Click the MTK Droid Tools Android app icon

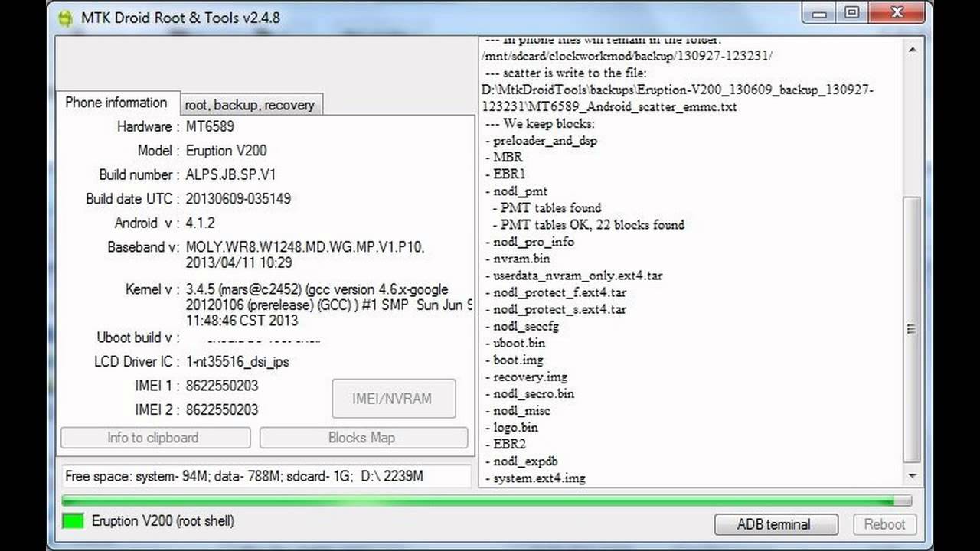click(65, 18)
